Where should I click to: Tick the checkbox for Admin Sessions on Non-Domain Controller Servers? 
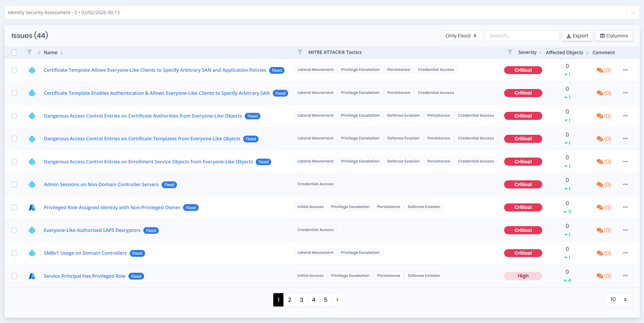point(14,185)
